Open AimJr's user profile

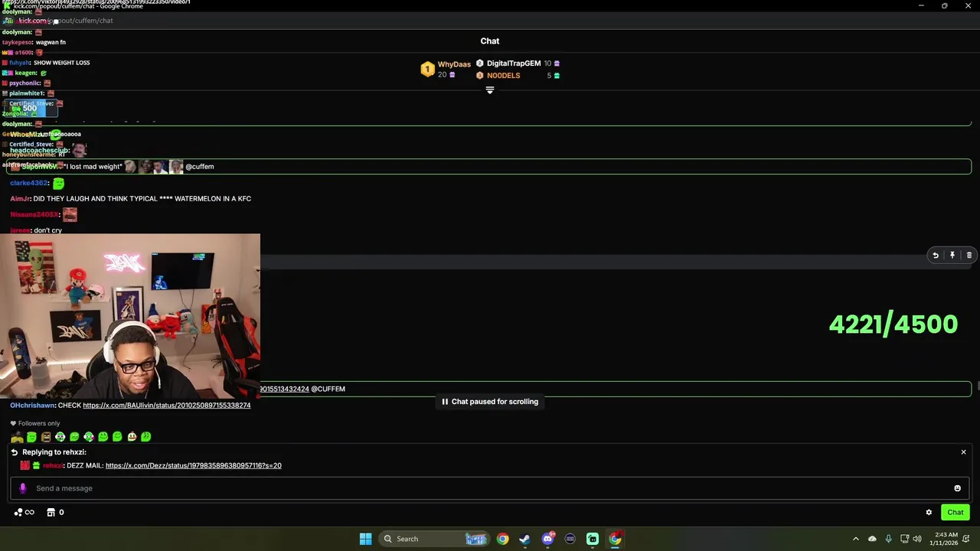coord(20,199)
